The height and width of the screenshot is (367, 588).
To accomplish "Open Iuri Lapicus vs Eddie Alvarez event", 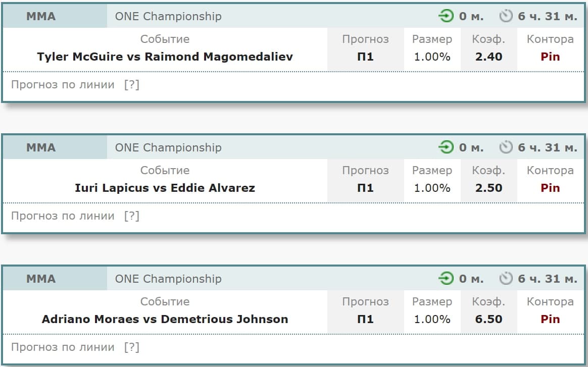I will point(165,188).
